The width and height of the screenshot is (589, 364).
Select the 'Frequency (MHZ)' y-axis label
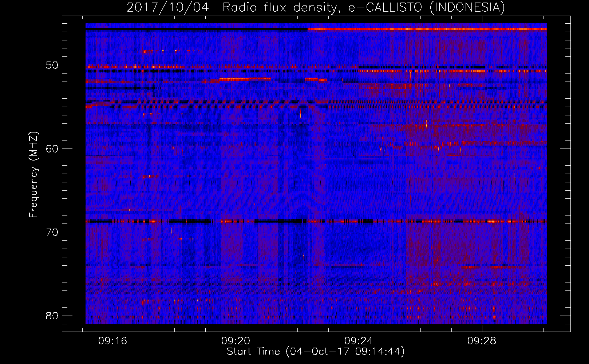[33, 174]
